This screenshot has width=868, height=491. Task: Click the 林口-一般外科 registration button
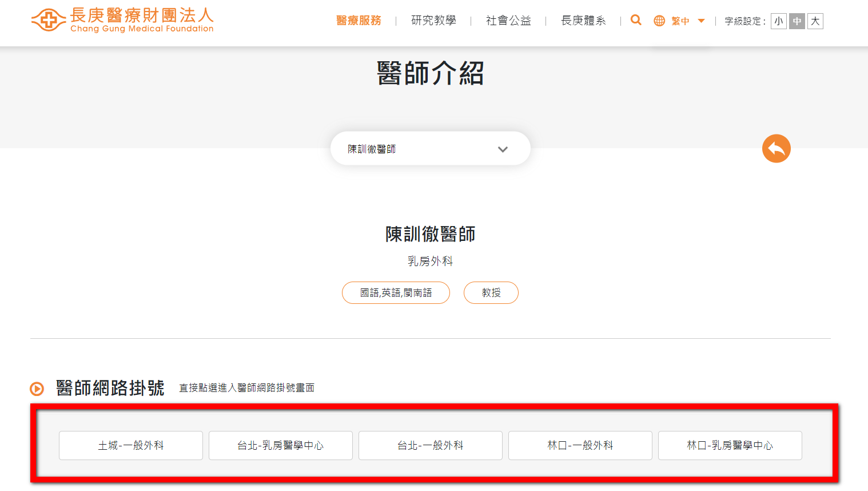coord(580,445)
